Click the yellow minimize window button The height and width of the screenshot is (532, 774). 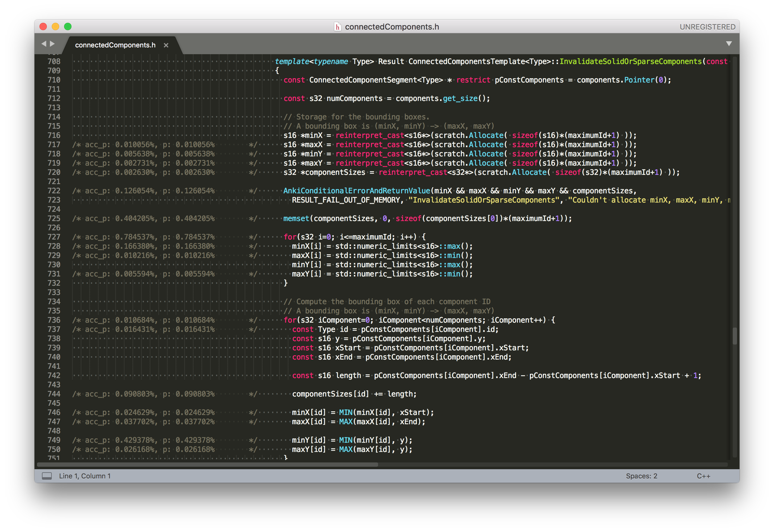[x=55, y=27]
